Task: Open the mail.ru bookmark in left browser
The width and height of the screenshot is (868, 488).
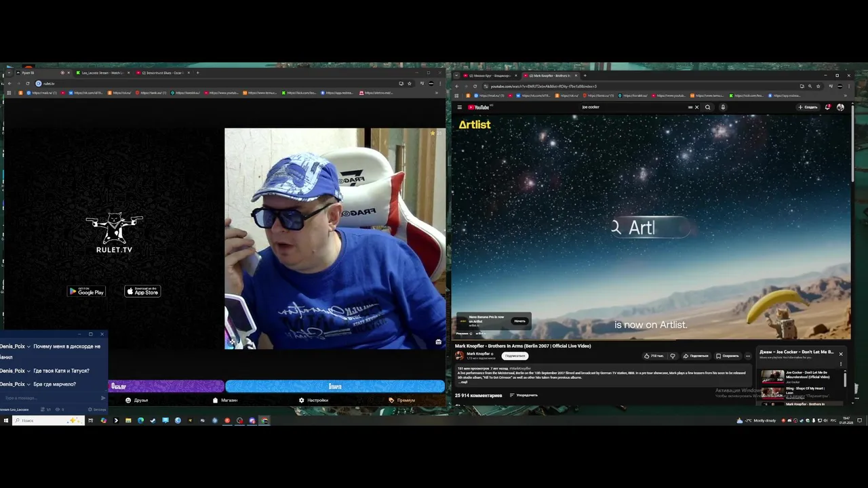Action: click(41, 93)
